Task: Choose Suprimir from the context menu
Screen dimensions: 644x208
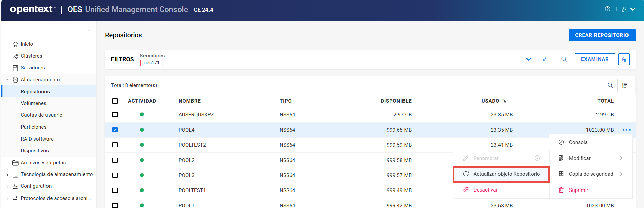Action: pos(578,190)
